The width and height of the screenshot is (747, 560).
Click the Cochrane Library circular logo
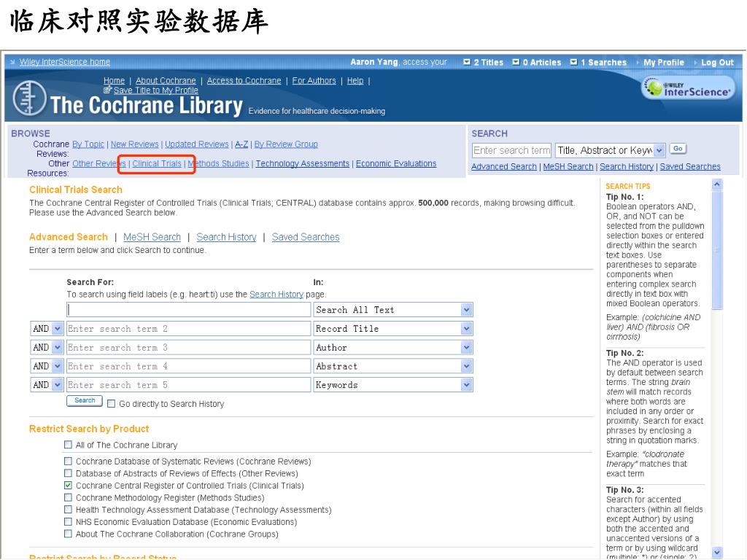point(29,98)
